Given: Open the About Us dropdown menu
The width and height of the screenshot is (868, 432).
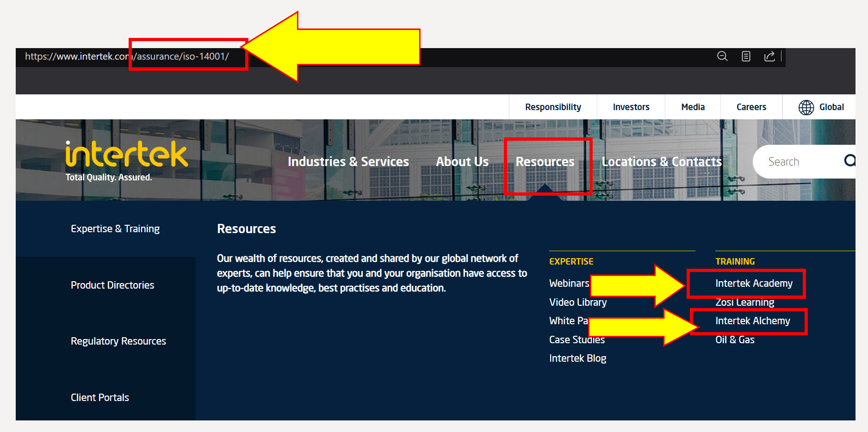Looking at the screenshot, I should pyautogui.click(x=462, y=162).
